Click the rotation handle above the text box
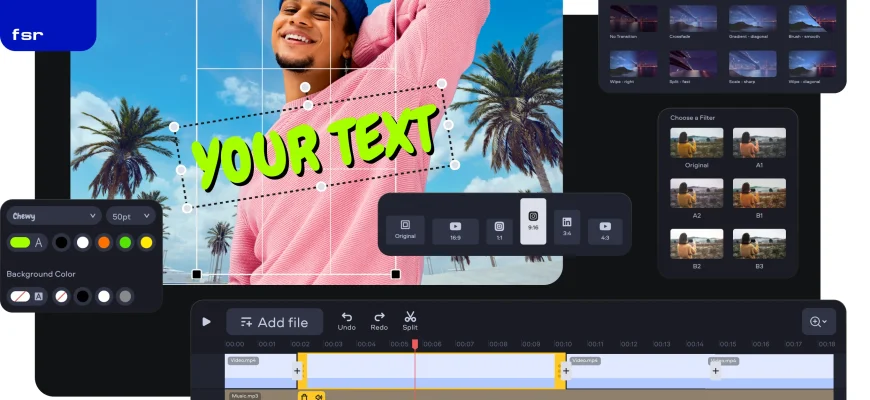The image size is (870, 400). 305,87
